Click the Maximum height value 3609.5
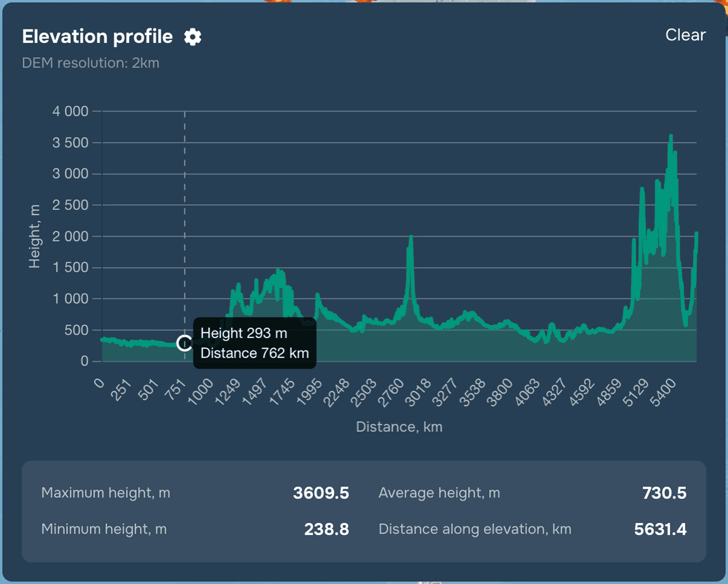This screenshot has width=728, height=584. [321, 493]
